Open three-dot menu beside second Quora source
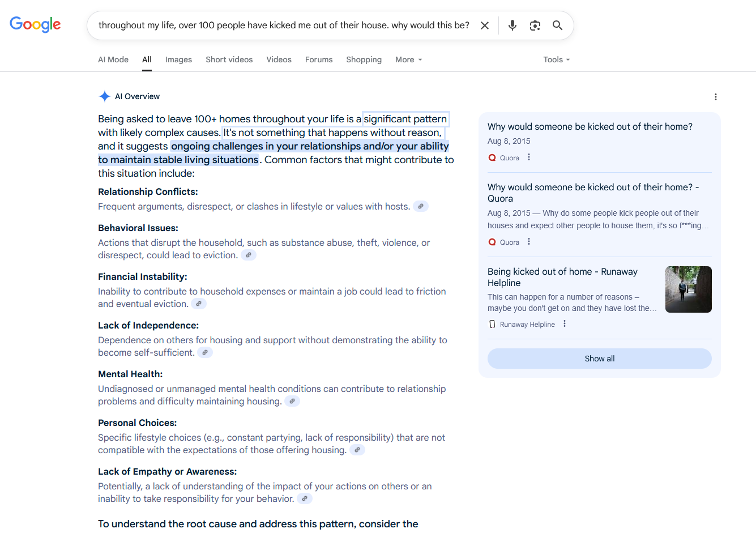The height and width of the screenshot is (533, 756). tap(529, 242)
